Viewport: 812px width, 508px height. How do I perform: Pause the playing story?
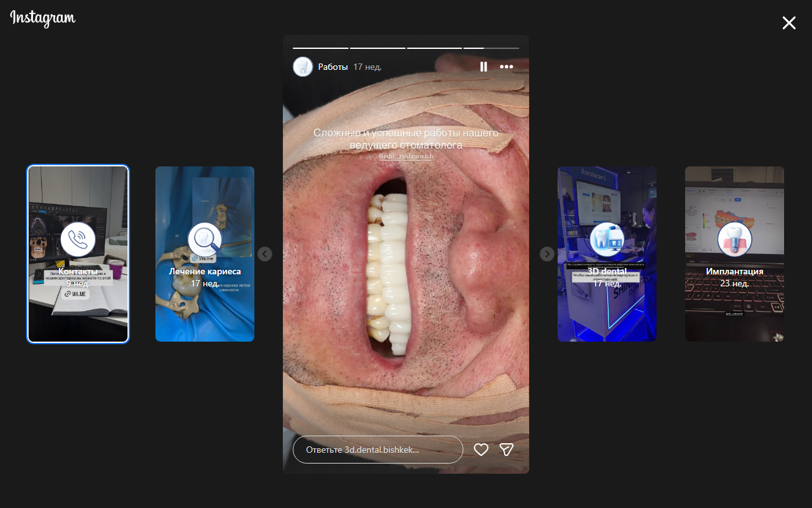coord(483,67)
